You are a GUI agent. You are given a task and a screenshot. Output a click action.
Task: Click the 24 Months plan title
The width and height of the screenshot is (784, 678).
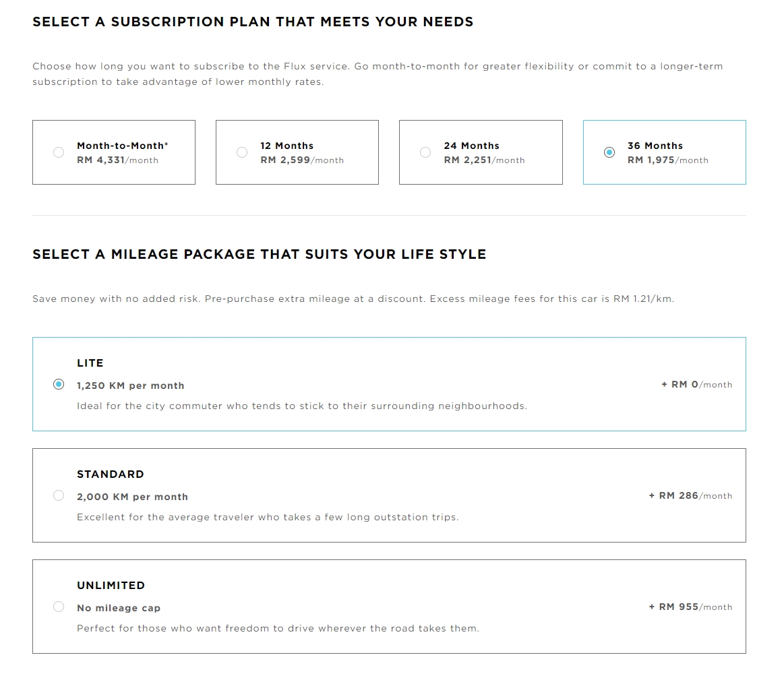471,146
